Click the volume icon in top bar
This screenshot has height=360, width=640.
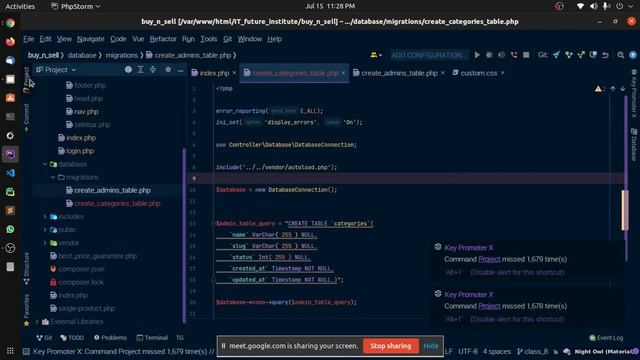593,6
